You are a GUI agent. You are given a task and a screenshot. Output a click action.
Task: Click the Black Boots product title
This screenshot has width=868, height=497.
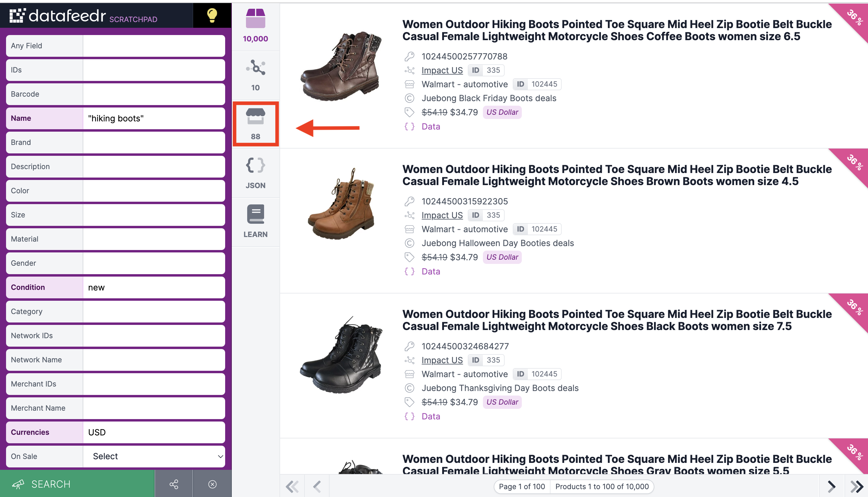coord(617,320)
